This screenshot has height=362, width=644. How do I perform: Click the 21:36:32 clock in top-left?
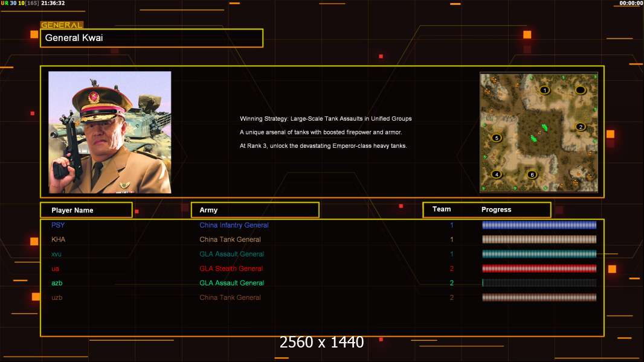53,4
